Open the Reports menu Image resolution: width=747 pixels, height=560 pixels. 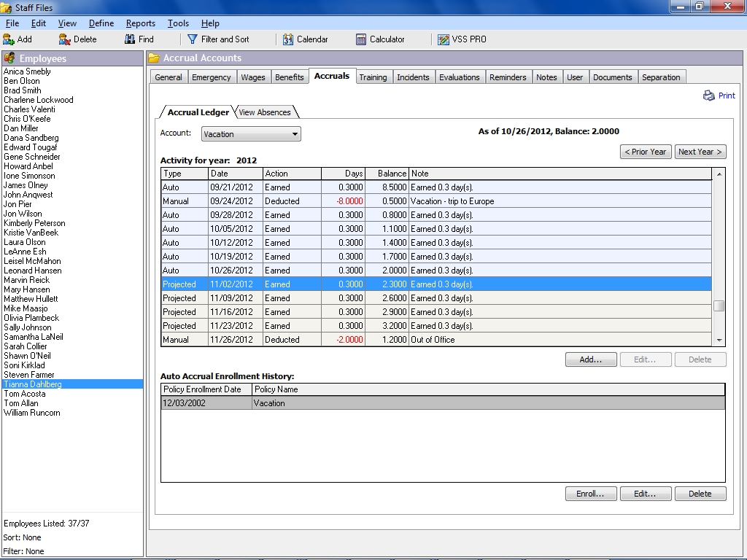[x=140, y=23]
